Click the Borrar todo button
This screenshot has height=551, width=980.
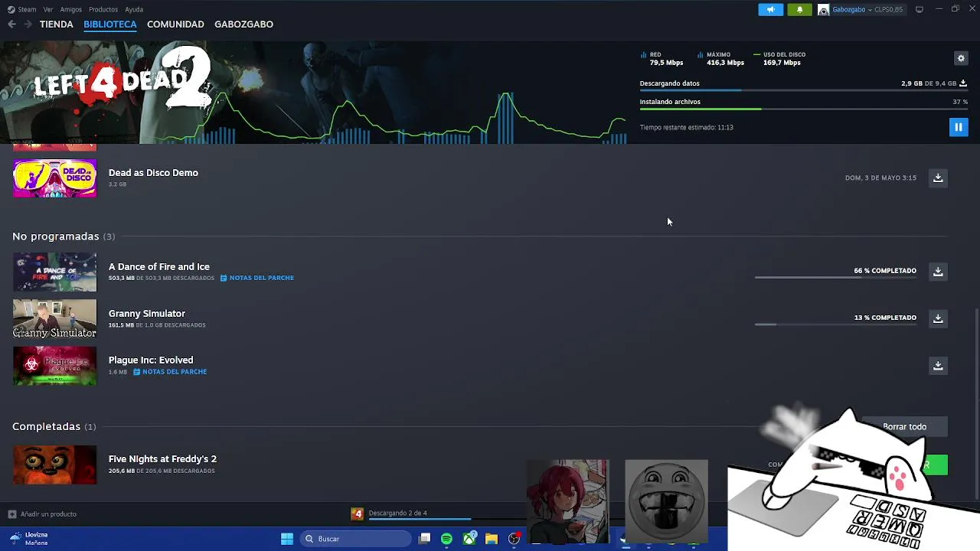[x=904, y=427]
